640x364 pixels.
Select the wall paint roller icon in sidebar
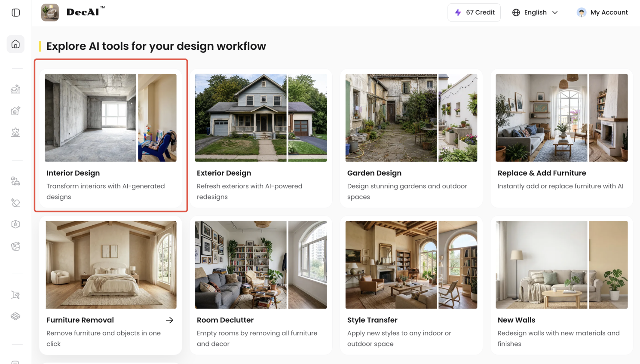coord(15,295)
